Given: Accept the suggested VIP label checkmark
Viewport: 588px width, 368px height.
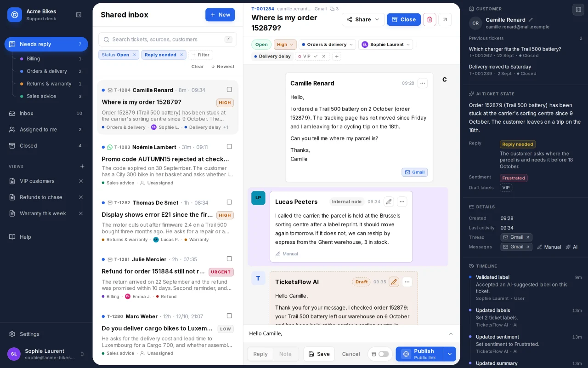Looking at the screenshot, I should [x=316, y=56].
